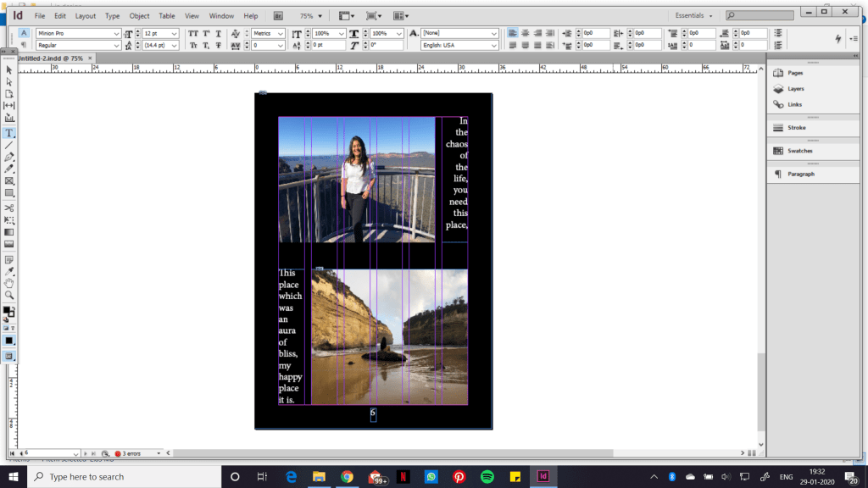Select the Line tool
This screenshot has width=868, height=488.
pos(9,145)
